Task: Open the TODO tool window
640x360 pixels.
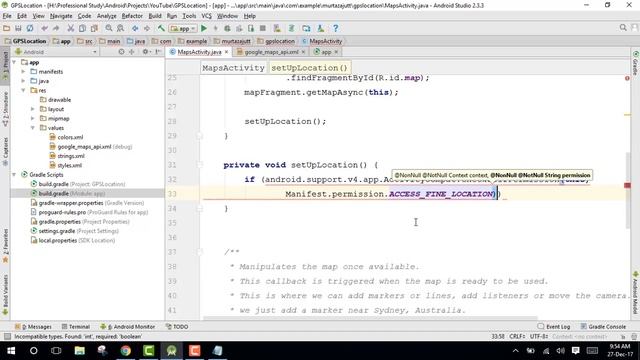Action: [177, 327]
